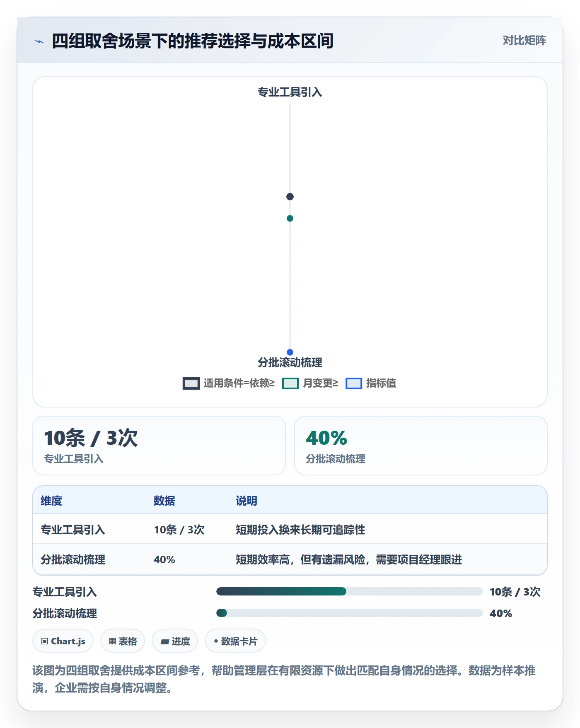Click the 40% table cell
The width and height of the screenshot is (580, 728).
164,559
